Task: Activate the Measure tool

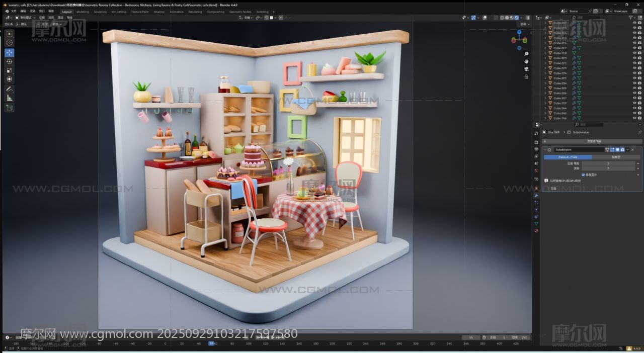Action: coord(9,98)
